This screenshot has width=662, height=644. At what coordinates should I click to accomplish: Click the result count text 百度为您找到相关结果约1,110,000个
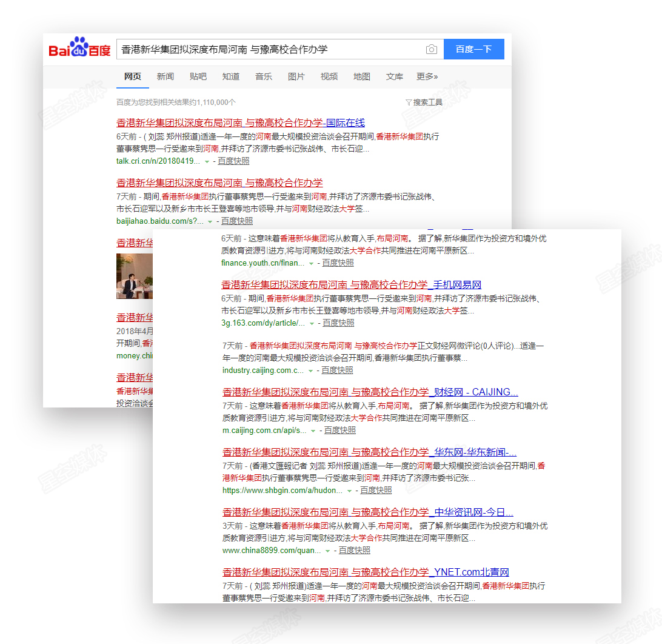click(x=176, y=102)
